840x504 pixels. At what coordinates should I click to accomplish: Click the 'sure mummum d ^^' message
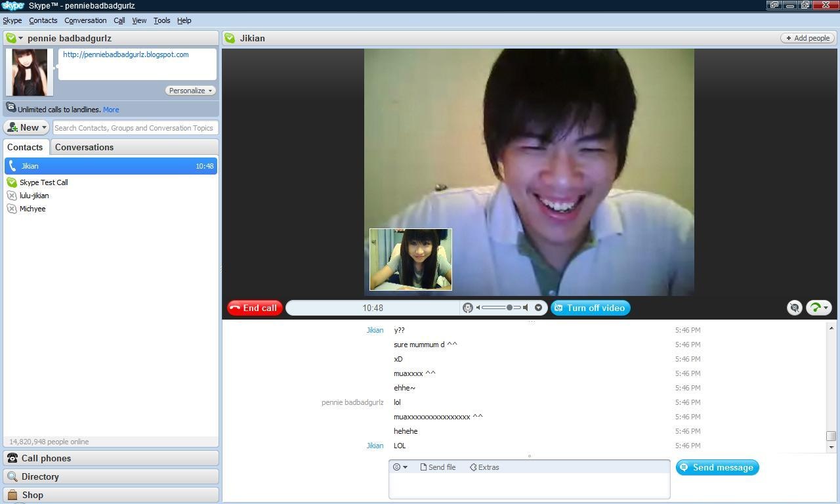[425, 345]
